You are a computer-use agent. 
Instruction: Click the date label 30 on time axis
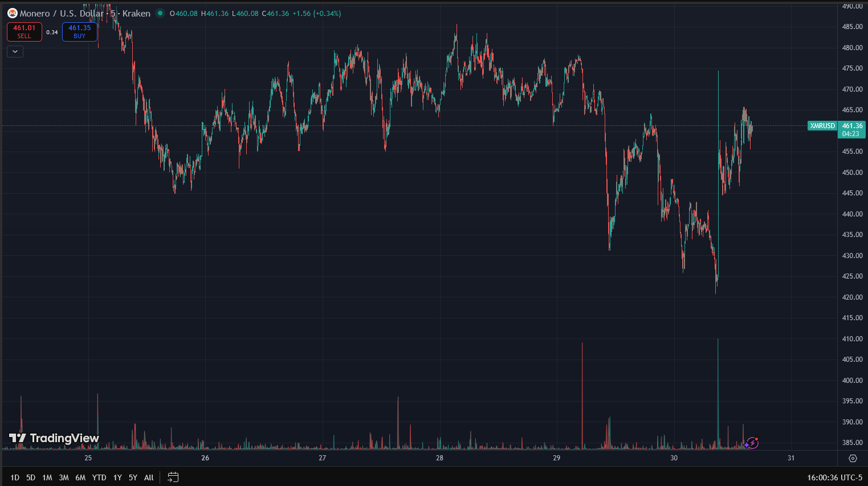pos(674,458)
